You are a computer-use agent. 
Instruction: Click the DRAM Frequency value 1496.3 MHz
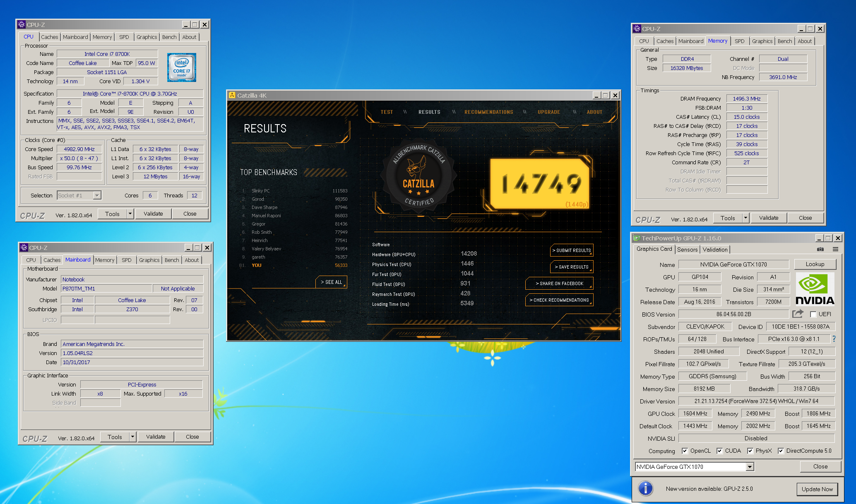[x=747, y=98]
